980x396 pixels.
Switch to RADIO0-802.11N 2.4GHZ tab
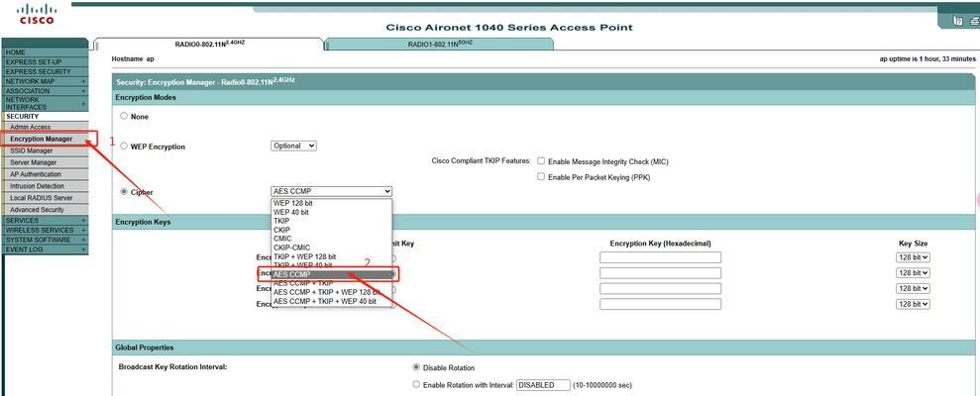(x=209, y=45)
